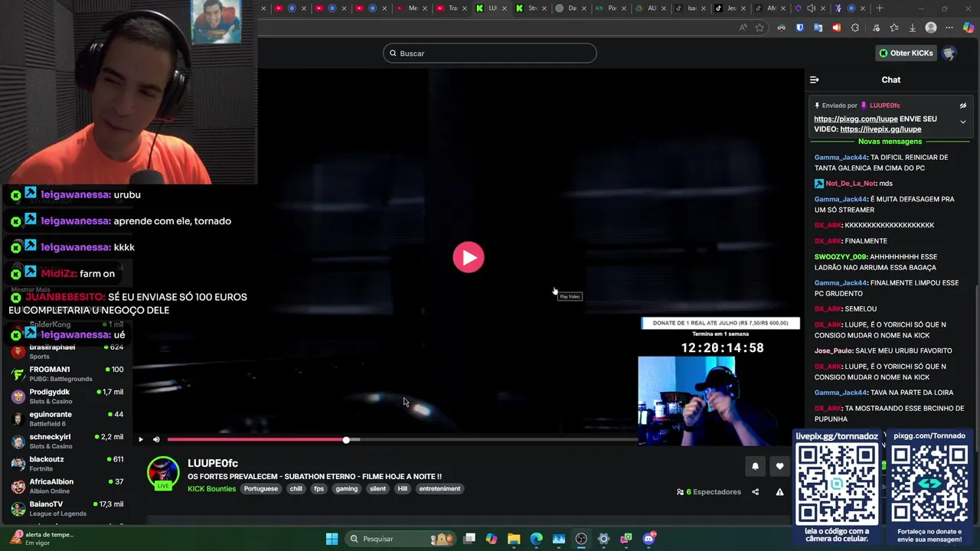The width and height of the screenshot is (980, 551).
Task: Open Discord from taskbar
Action: click(648, 539)
